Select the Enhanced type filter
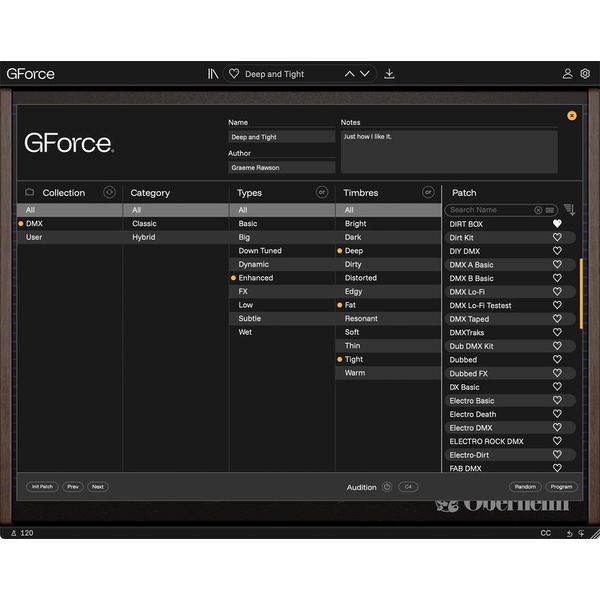 point(282,278)
